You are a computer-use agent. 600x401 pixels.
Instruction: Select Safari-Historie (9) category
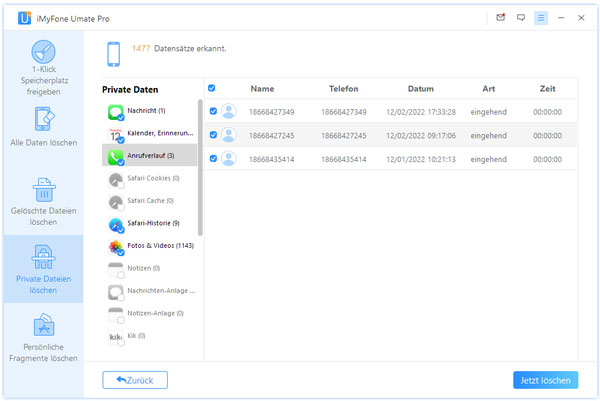pos(152,223)
